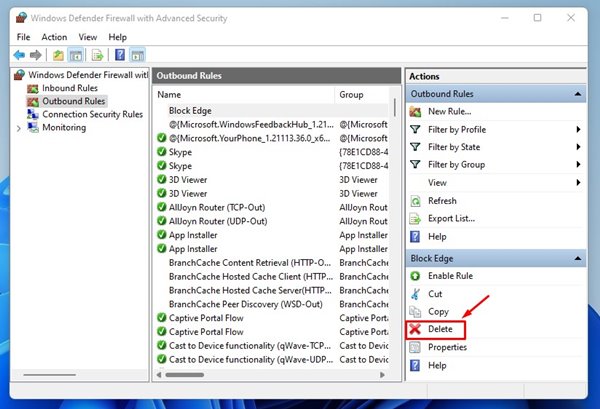Expand the Monitoring tree node
The width and height of the screenshot is (600, 409).
(19, 129)
